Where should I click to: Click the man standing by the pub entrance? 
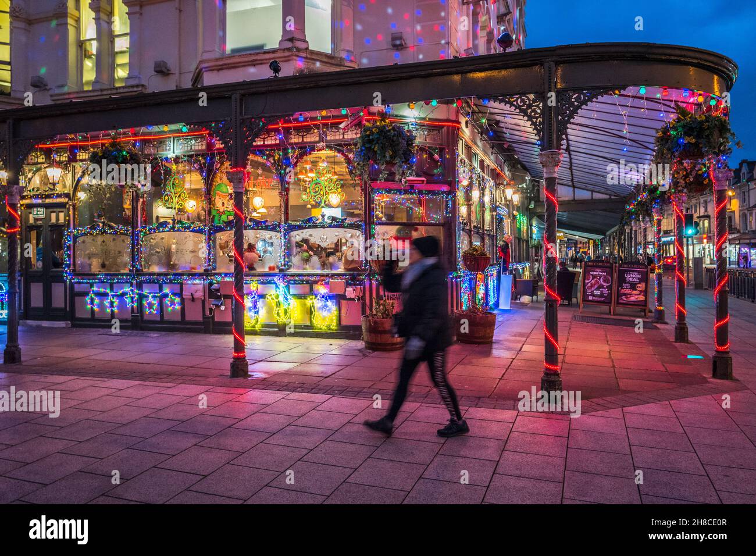504,254
